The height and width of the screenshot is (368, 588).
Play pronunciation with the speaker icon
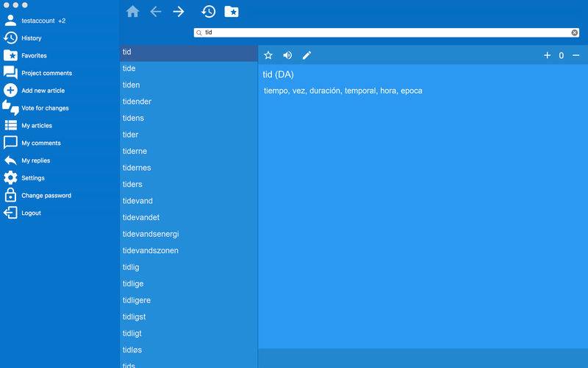pyautogui.click(x=287, y=55)
